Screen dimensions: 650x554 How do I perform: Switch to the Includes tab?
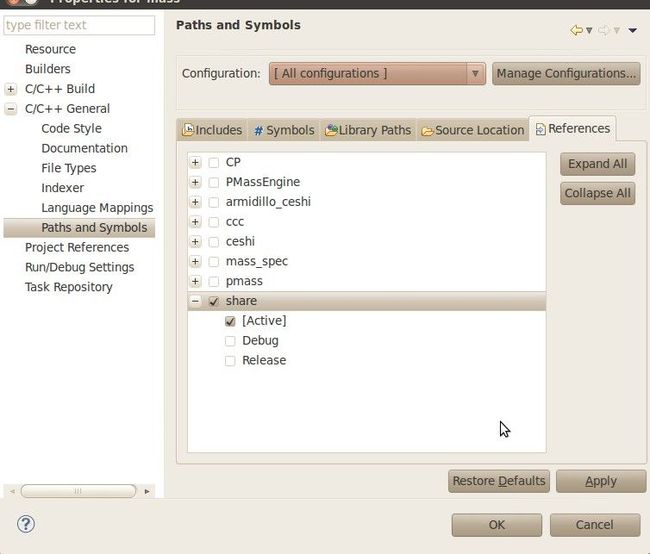[212, 130]
